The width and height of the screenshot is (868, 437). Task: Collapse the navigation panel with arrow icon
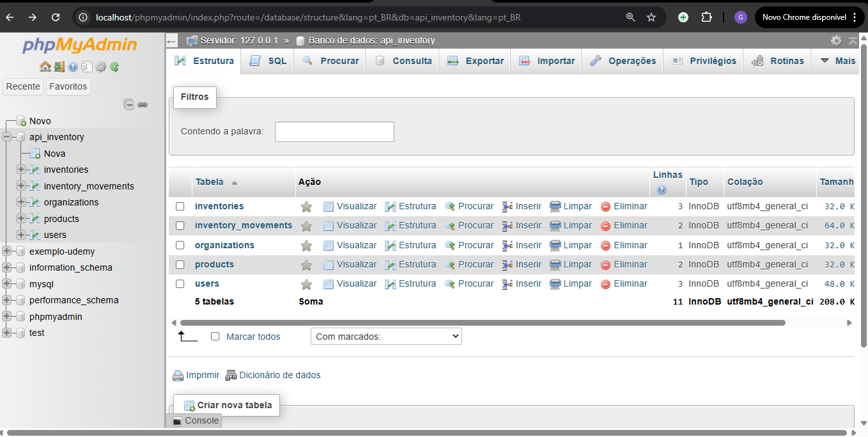171,41
